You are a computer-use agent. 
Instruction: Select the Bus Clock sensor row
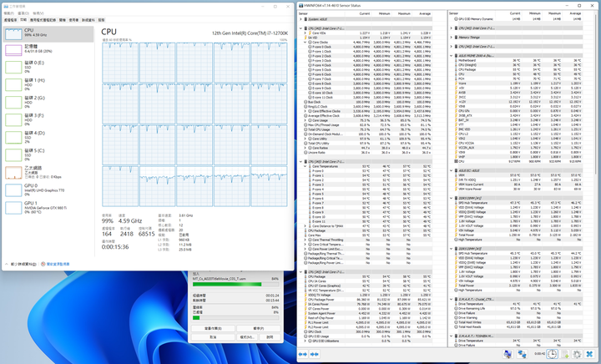tap(366, 102)
